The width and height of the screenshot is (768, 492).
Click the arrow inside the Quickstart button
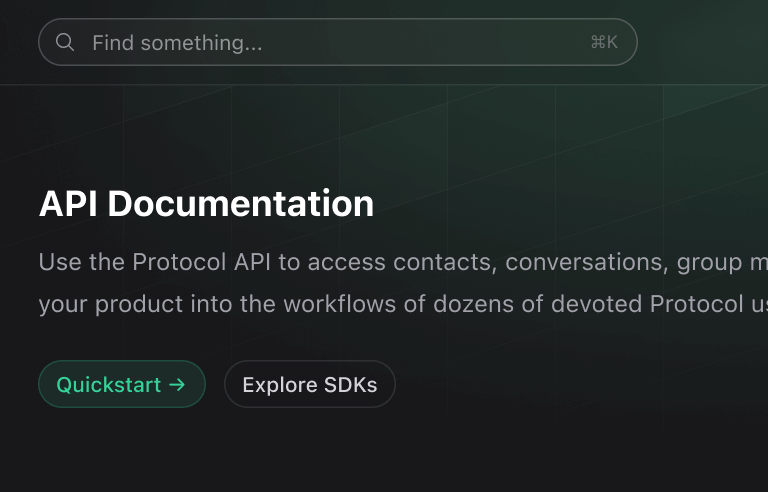[x=177, y=385]
